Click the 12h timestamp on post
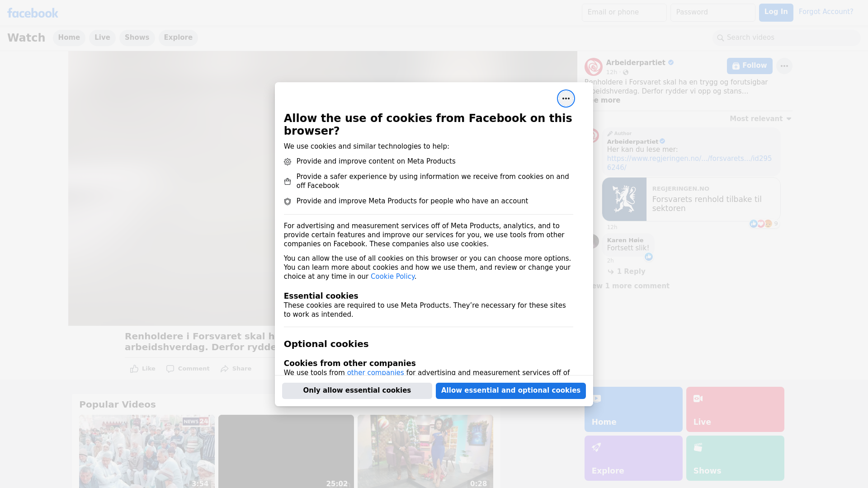This screenshot has width=868, height=488. pos(612,72)
